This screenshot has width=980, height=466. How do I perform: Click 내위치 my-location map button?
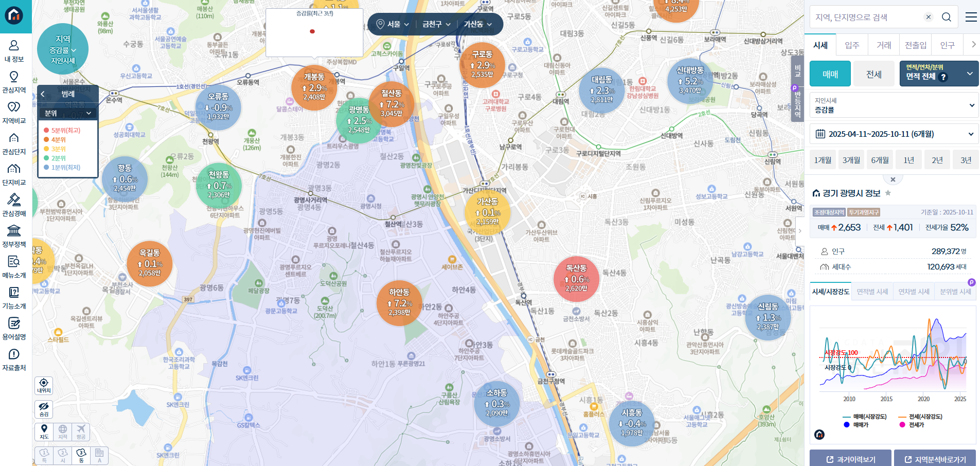pyautogui.click(x=44, y=386)
